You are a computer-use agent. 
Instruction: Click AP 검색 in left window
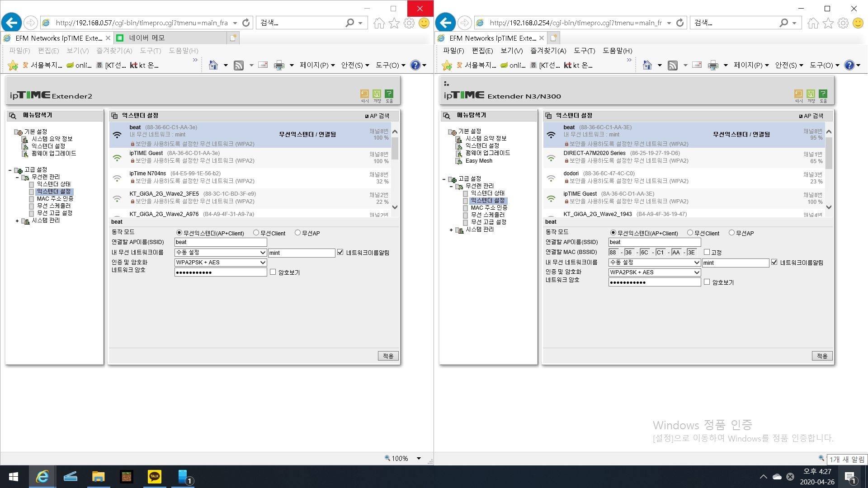377,116
